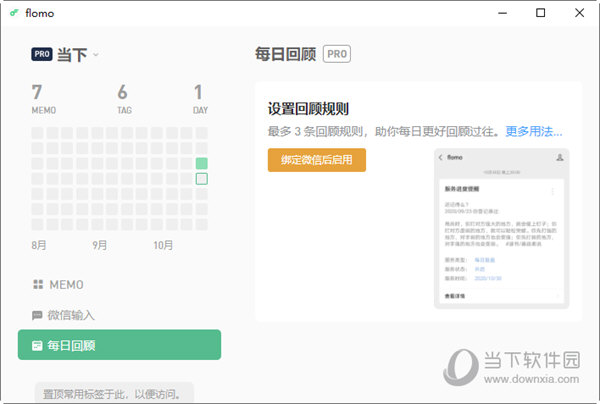600x404 pixels.
Task: Click the 绑定微信后启用 orange button
Action: [x=316, y=160]
